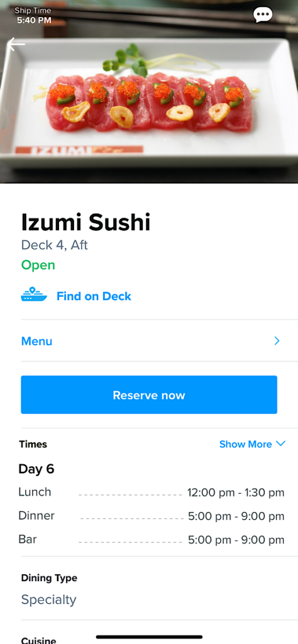Tap the Deck 4, Aft location text
This screenshot has height=644, width=298.
coord(55,245)
